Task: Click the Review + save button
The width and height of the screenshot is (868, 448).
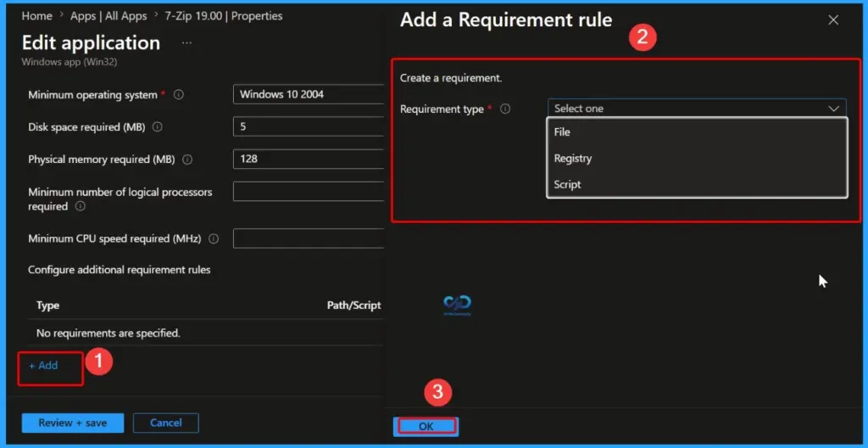Action: point(73,423)
